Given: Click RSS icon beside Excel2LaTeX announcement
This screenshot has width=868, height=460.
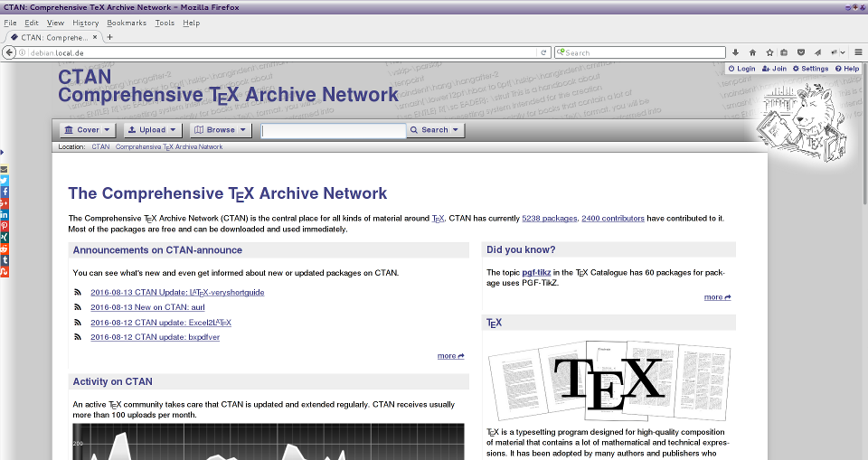Looking at the screenshot, I should click(x=78, y=322).
